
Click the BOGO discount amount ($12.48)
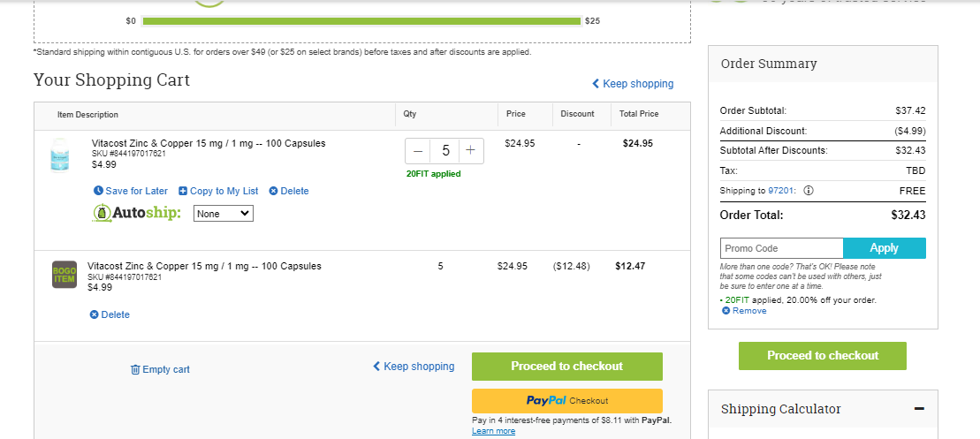[571, 266]
